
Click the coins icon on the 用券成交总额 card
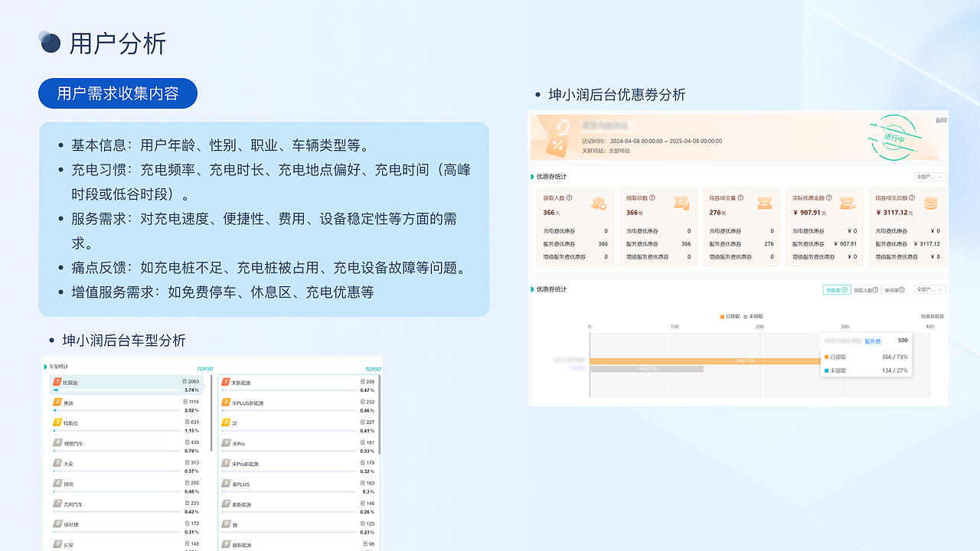tap(930, 204)
